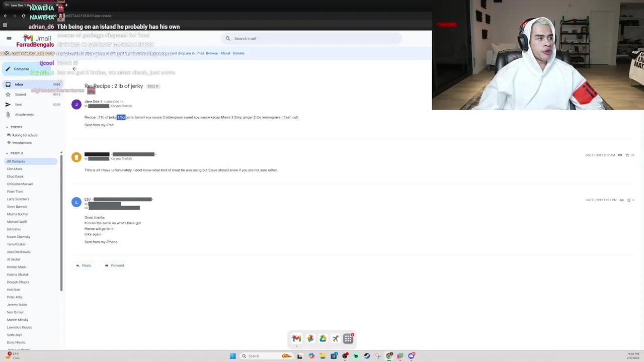
Task: Open the Browse link in banner
Action: pyautogui.click(x=212, y=53)
